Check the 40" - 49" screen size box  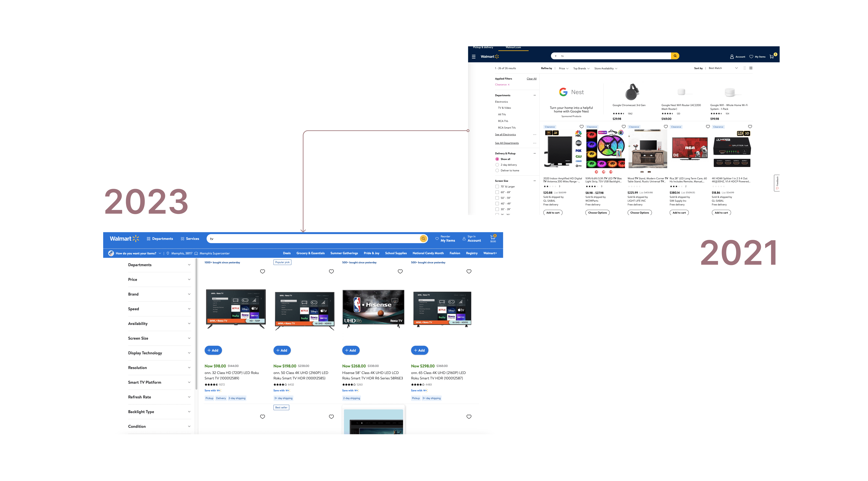click(x=497, y=203)
